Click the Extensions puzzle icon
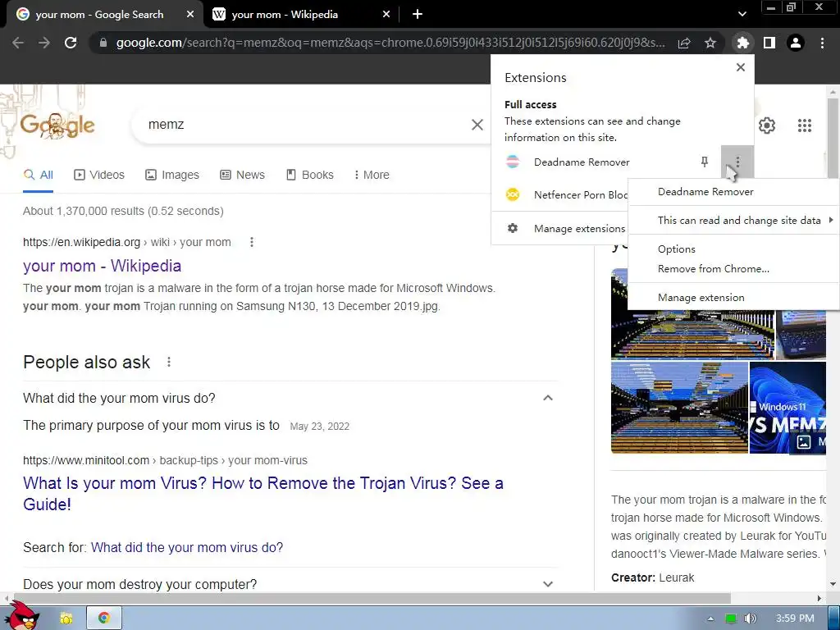Image resolution: width=840 pixels, height=630 pixels. click(x=742, y=43)
